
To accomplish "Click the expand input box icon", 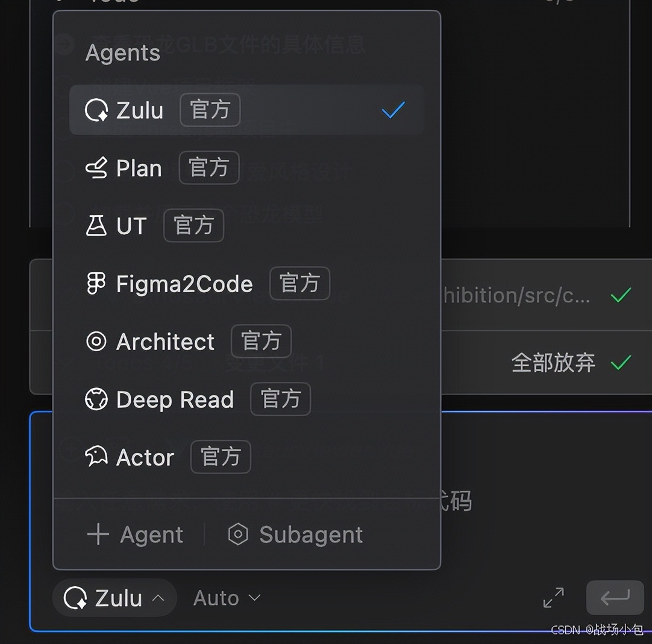I will point(553,598).
